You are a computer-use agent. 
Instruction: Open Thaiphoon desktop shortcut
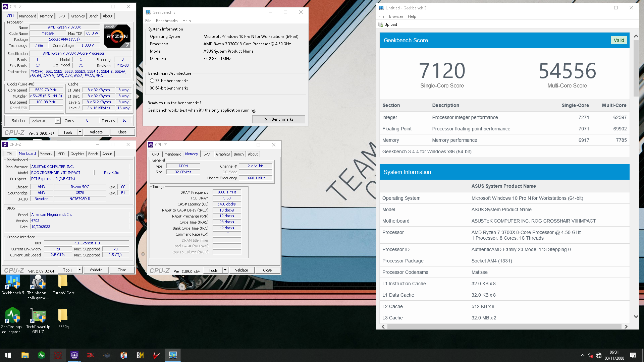[x=38, y=287]
